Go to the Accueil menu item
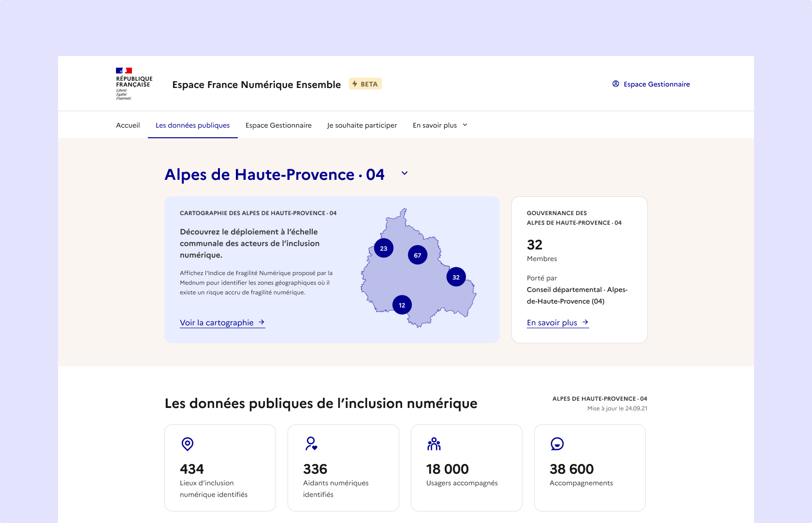 [128, 125]
